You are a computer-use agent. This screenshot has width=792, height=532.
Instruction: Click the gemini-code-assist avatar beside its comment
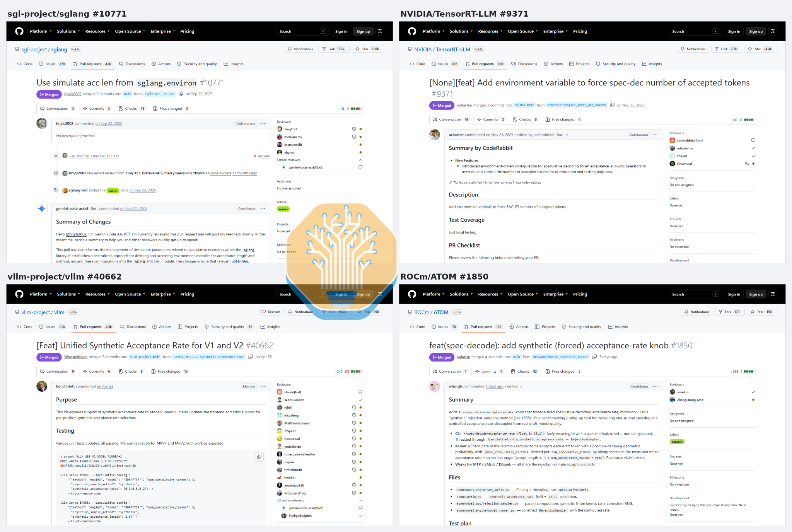pos(42,209)
